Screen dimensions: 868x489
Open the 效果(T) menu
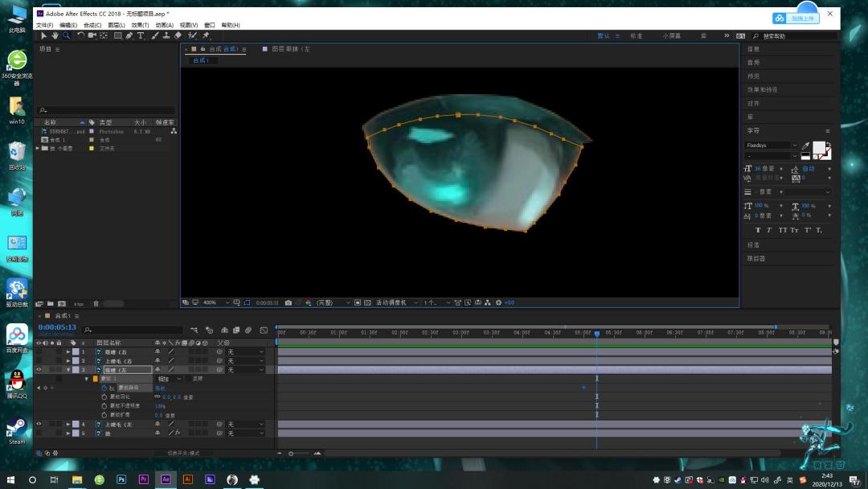click(140, 25)
